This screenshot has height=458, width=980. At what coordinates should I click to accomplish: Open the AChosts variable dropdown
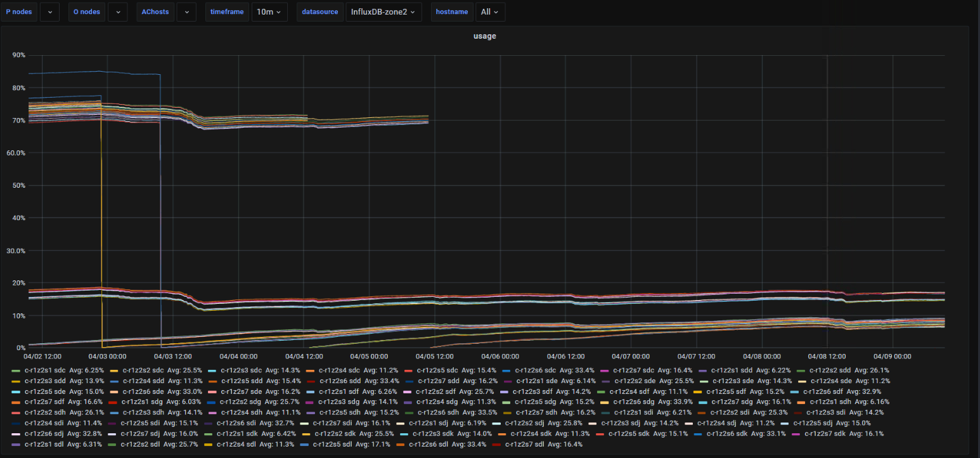point(186,12)
